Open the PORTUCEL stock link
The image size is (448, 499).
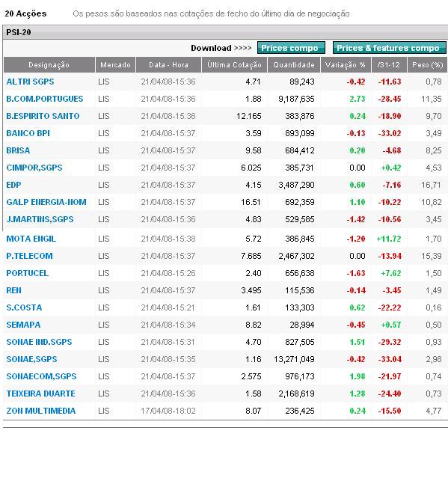[28, 273]
